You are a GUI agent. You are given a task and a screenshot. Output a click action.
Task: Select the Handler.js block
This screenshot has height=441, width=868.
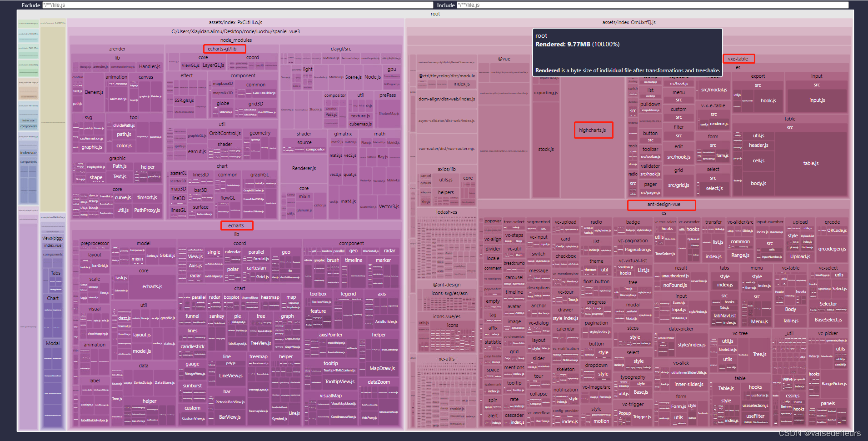click(150, 66)
